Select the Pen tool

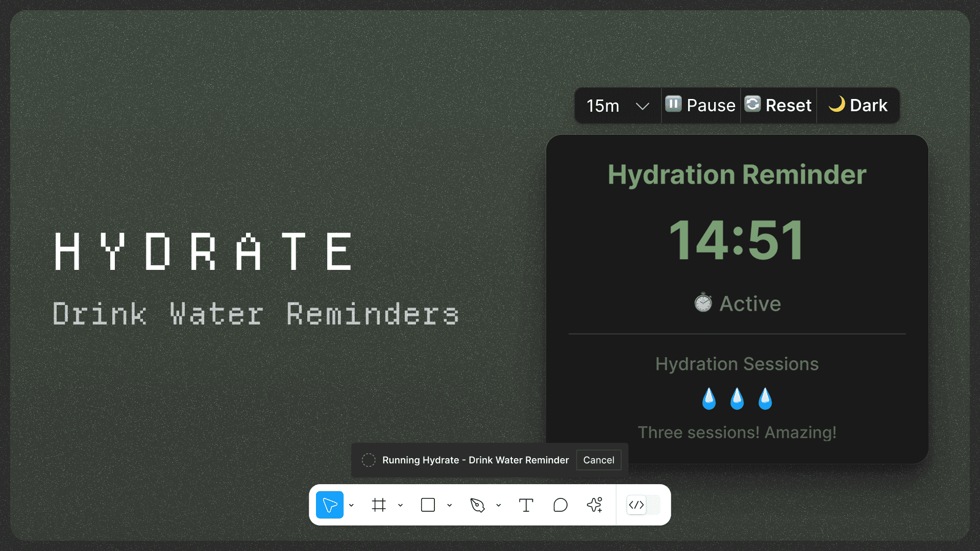click(x=477, y=505)
